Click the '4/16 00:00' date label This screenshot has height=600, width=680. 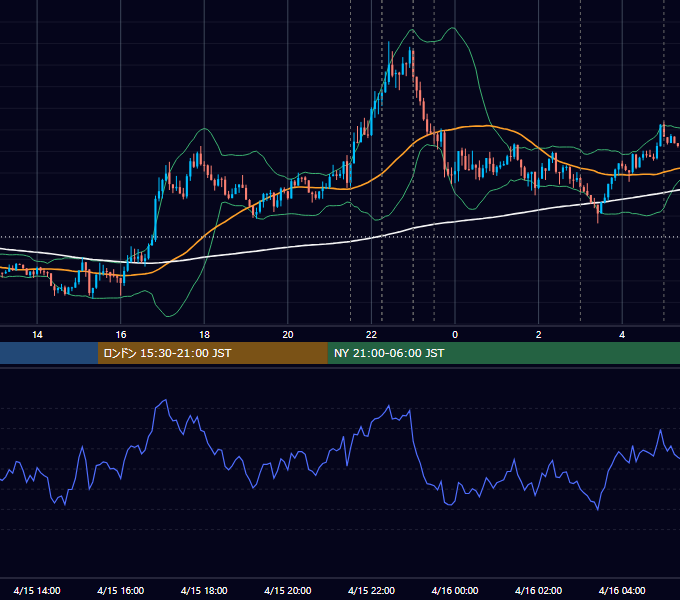tap(455, 590)
